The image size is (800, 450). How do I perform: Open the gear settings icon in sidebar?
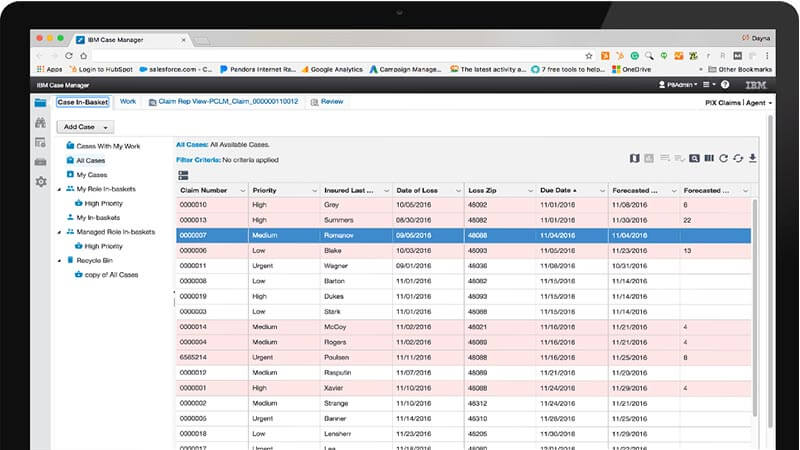41,182
